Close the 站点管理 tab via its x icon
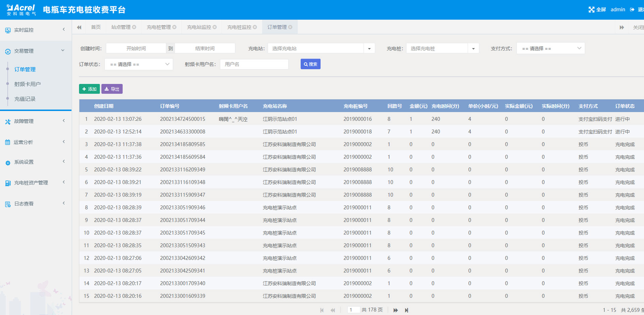644x315 pixels. [x=134, y=27]
